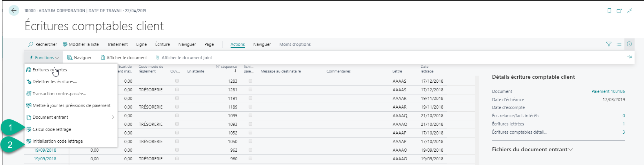Viewport: 644px width, 165px height.
Task: Click the pin action bar icon
Action: [x=629, y=57]
